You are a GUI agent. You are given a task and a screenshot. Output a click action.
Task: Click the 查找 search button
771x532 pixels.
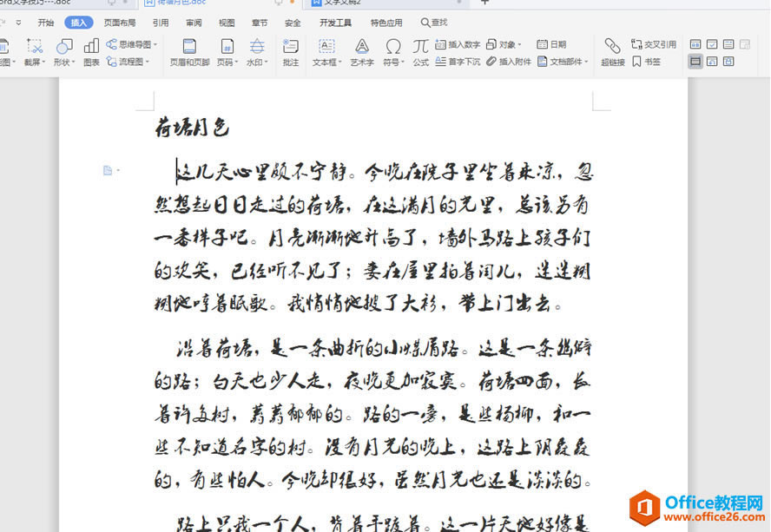tap(434, 23)
